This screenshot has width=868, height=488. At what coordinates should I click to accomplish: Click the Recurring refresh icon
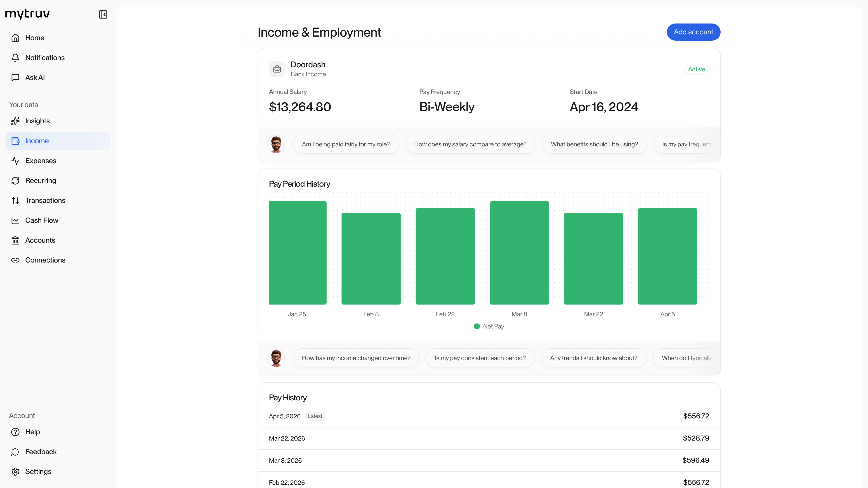(x=15, y=181)
